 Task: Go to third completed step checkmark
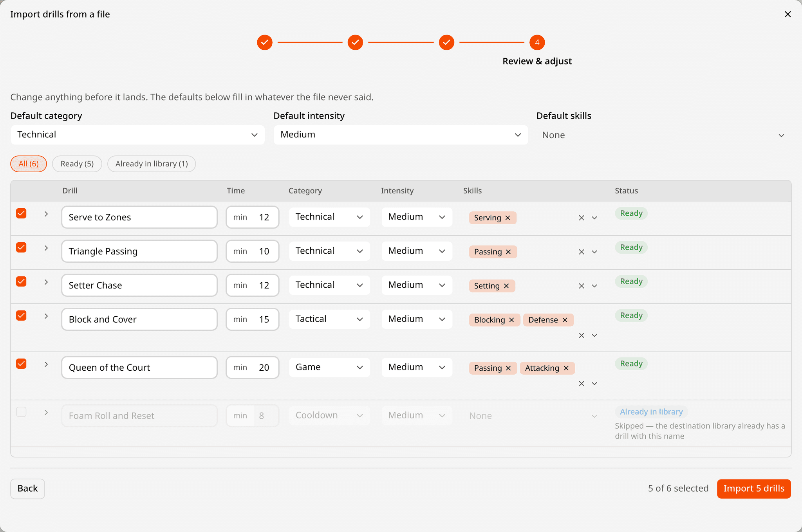446,42
